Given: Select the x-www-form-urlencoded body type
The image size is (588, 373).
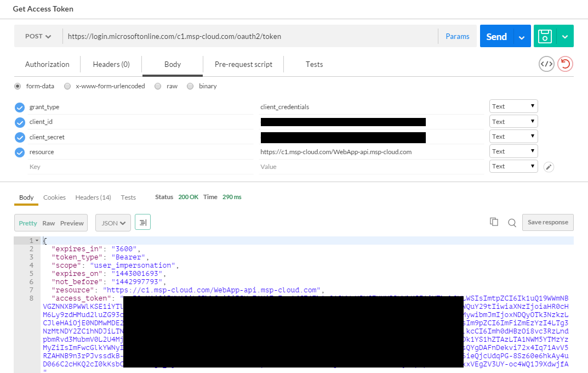Looking at the screenshot, I should click(x=67, y=86).
